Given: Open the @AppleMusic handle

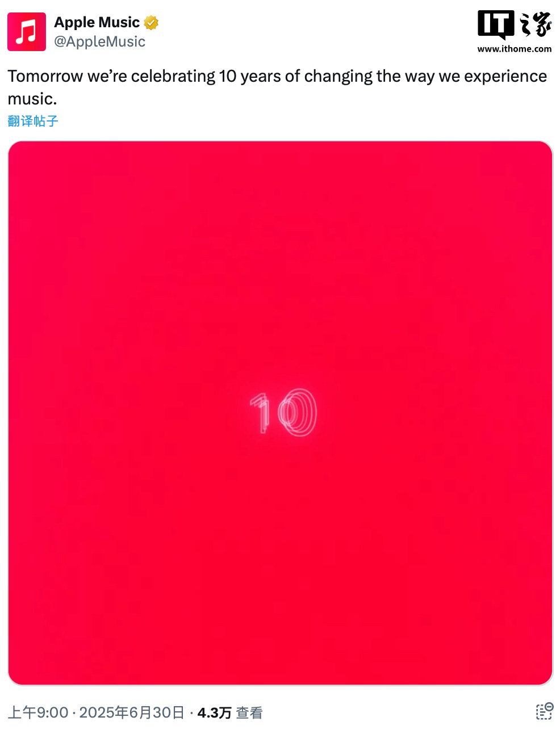Looking at the screenshot, I should pos(99,42).
